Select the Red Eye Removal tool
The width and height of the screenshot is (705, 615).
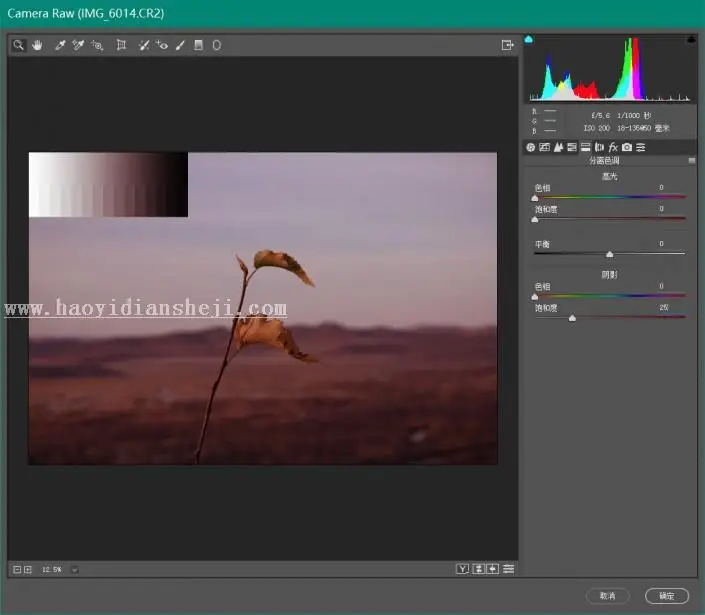[162, 45]
